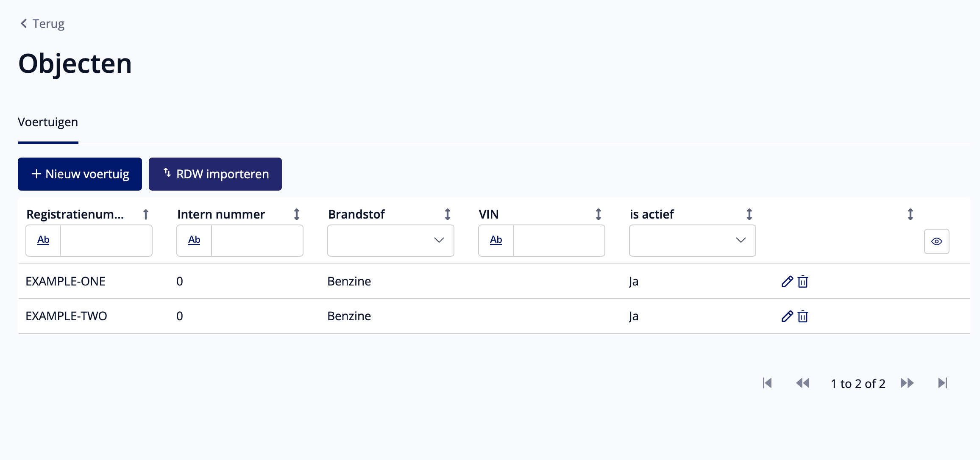
Task: Edit the EXAMPLE-ONE vehicle with pencil icon
Action: (787, 282)
